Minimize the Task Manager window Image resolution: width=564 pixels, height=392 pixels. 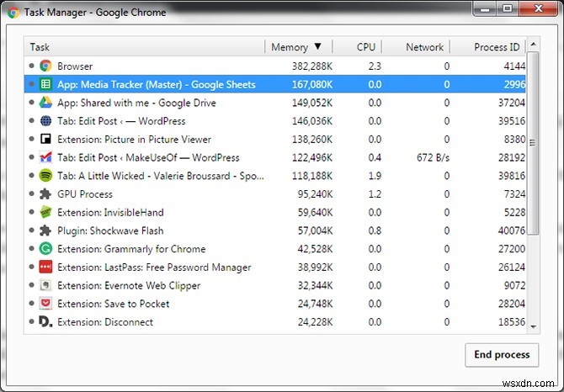click(x=485, y=9)
